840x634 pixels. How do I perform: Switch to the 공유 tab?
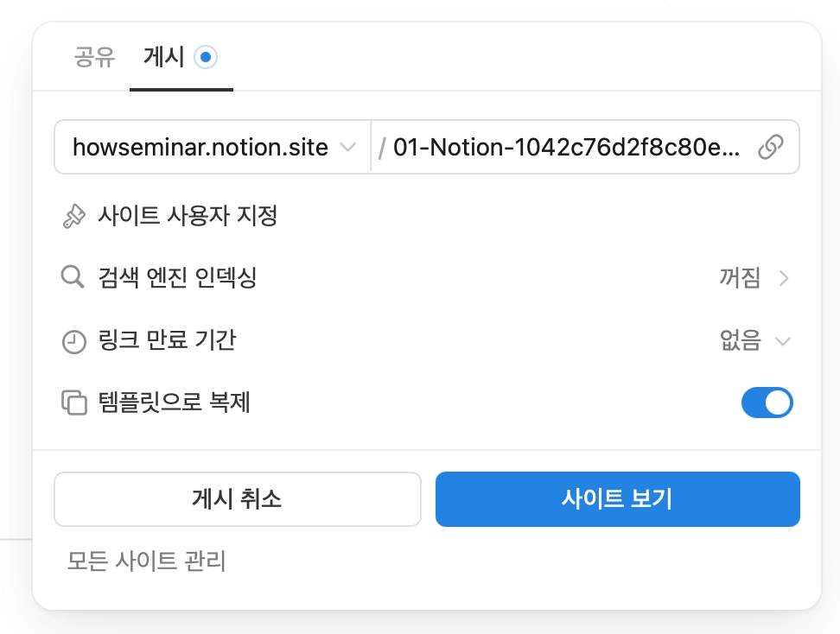click(93, 58)
